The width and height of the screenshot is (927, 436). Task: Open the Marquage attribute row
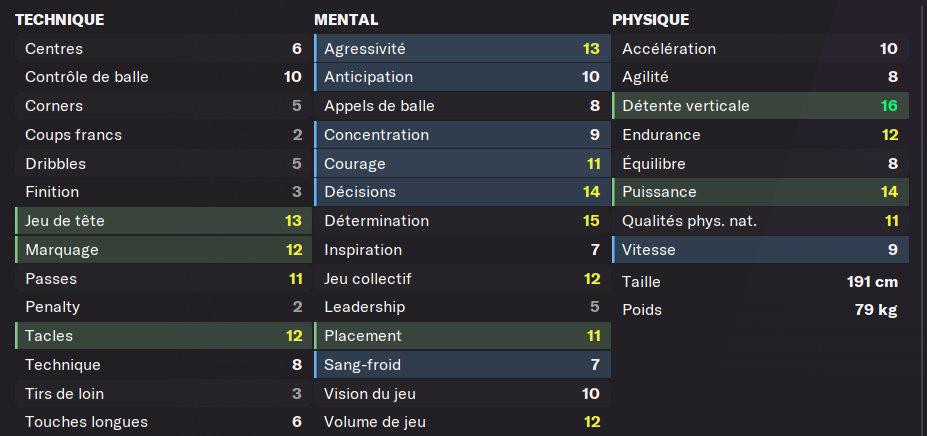(x=163, y=250)
